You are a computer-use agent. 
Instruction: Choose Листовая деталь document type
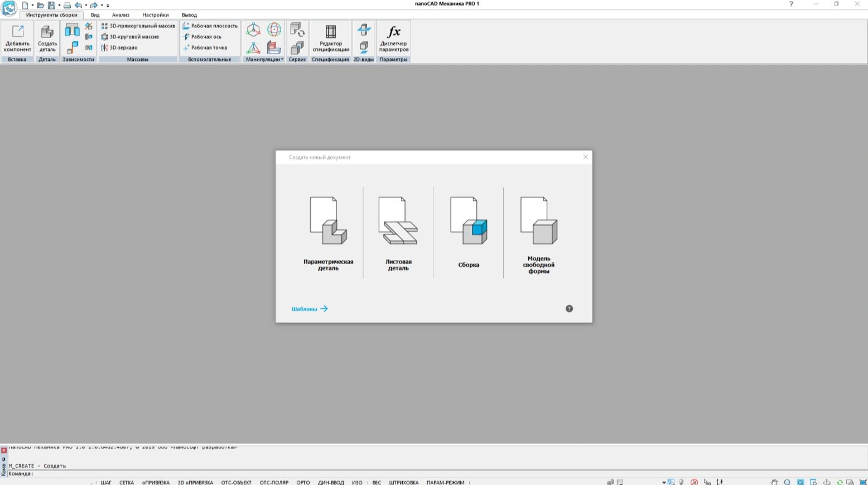[398, 233]
